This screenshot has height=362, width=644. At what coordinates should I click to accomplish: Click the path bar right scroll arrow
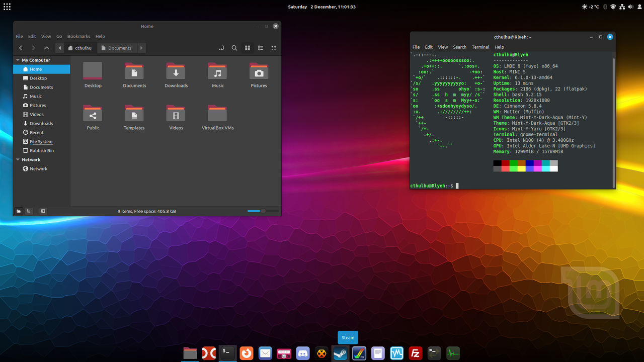pos(141,48)
